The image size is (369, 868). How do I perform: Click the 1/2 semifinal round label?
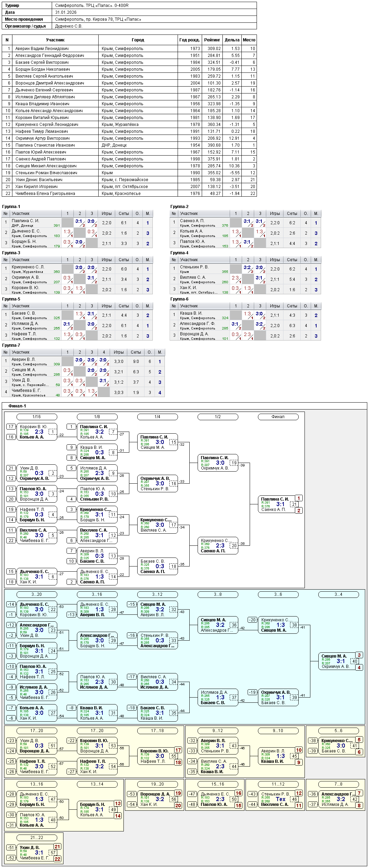point(218,417)
